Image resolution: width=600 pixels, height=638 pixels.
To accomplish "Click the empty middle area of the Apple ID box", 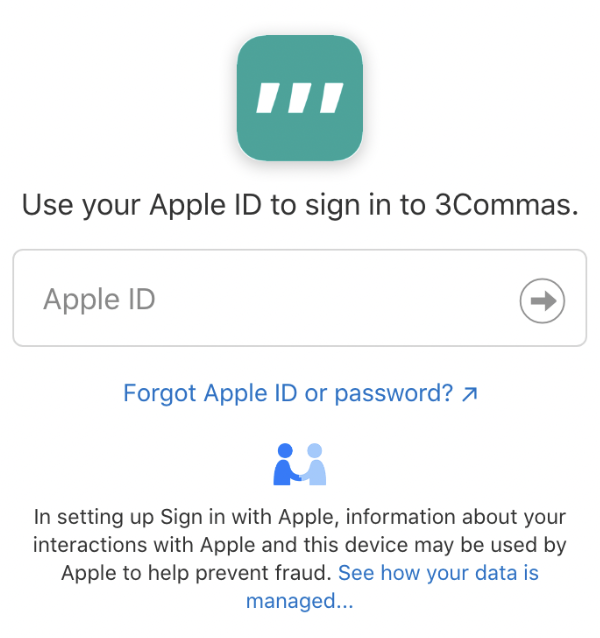I will coord(330,300).
